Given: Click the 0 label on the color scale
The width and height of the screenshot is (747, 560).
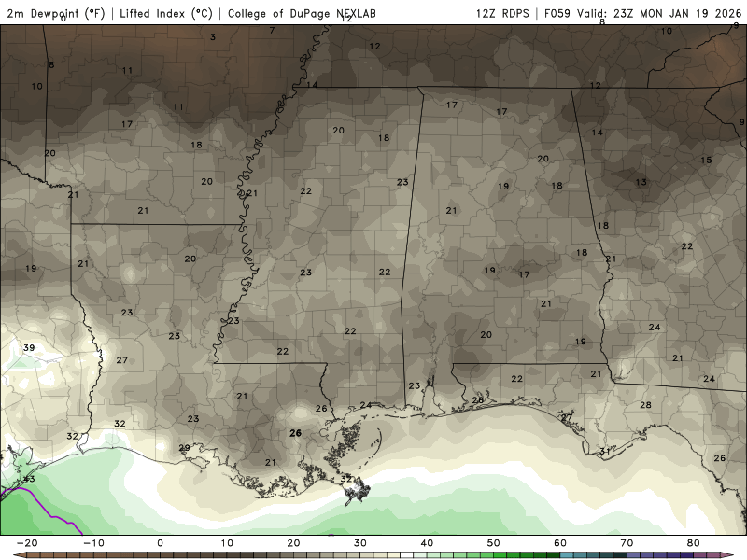Looking at the screenshot, I should coord(160,543).
